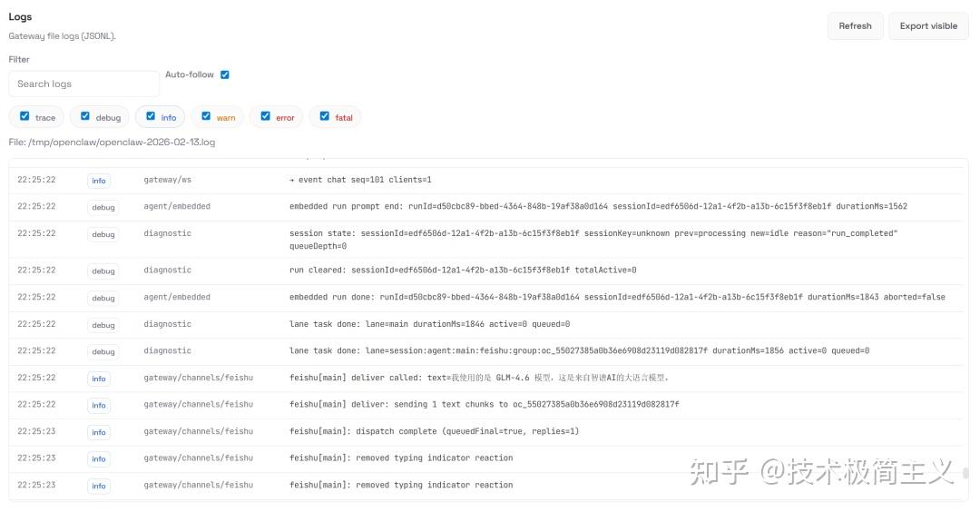Select the 'event chat seq=101' log message
980x512 pixels.
pos(360,180)
